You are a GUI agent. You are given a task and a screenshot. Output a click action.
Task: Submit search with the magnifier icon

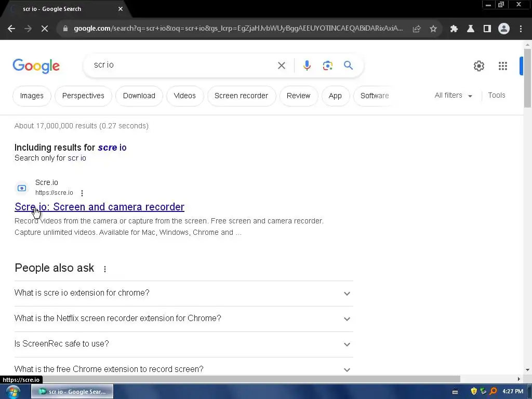pyautogui.click(x=348, y=65)
